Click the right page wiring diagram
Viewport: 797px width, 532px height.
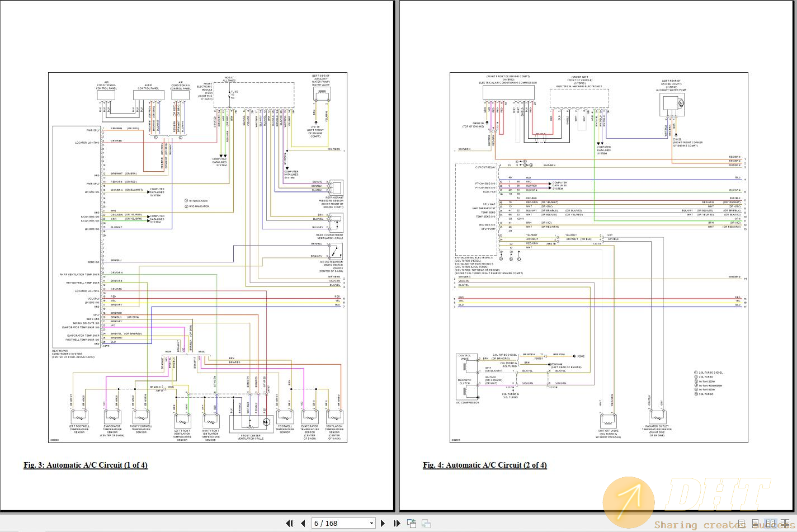pyautogui.click(x=599, y=257)
